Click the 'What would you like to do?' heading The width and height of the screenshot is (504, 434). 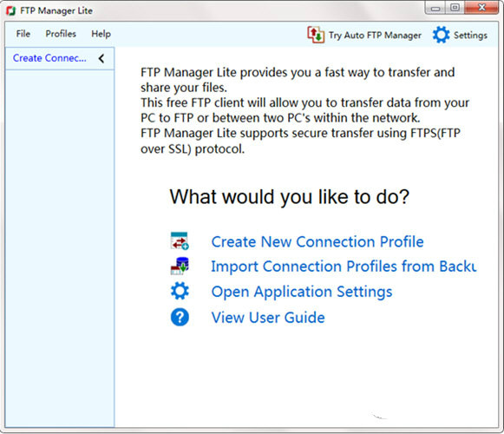tap(289, 196)
